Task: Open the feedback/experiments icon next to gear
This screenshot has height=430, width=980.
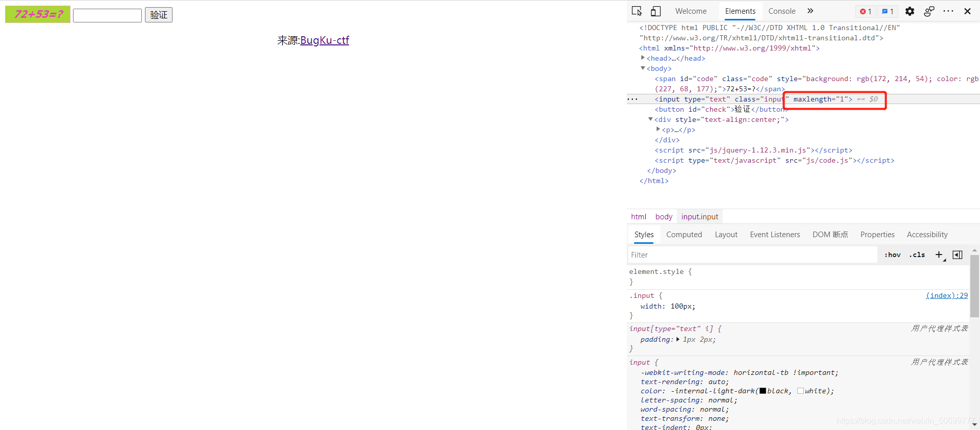Action: tap(929, 11)
